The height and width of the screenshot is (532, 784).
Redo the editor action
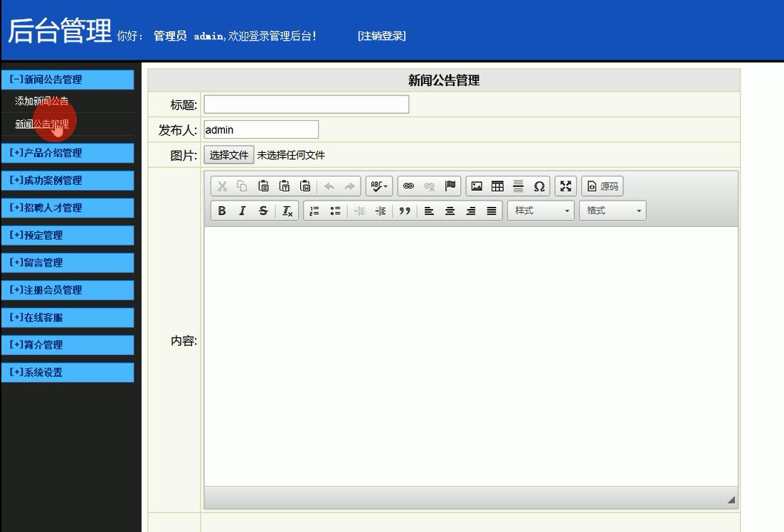point(349,186)
